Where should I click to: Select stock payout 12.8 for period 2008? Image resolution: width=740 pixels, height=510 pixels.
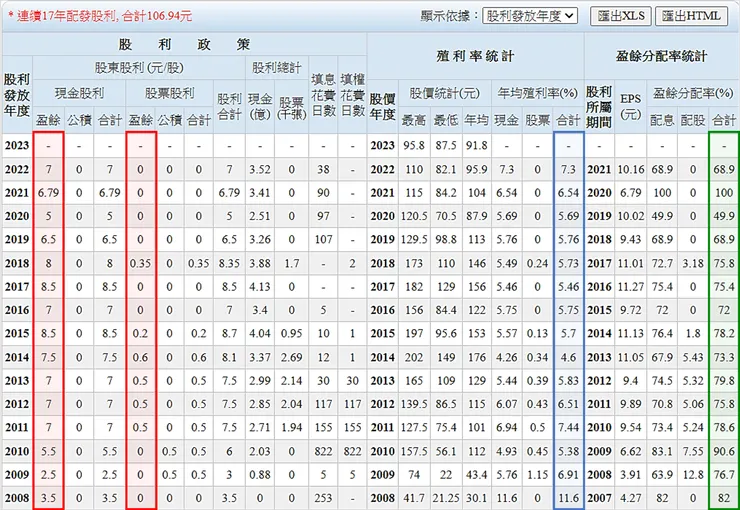693,475
